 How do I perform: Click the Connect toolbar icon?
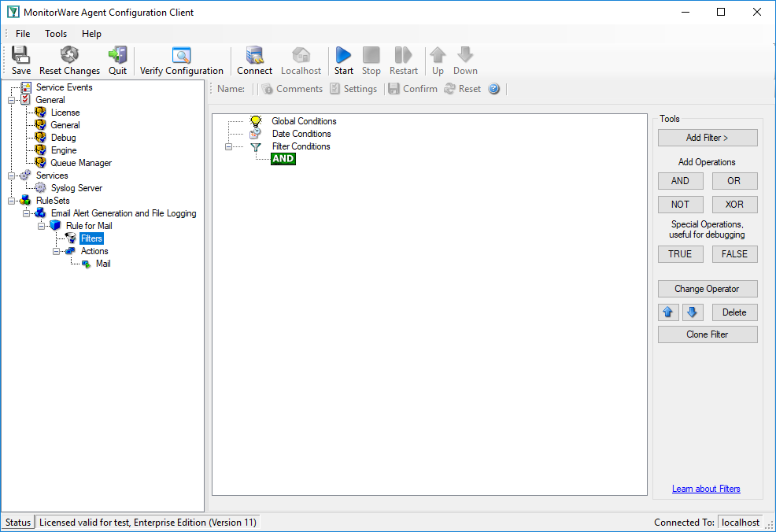(254, 55)
